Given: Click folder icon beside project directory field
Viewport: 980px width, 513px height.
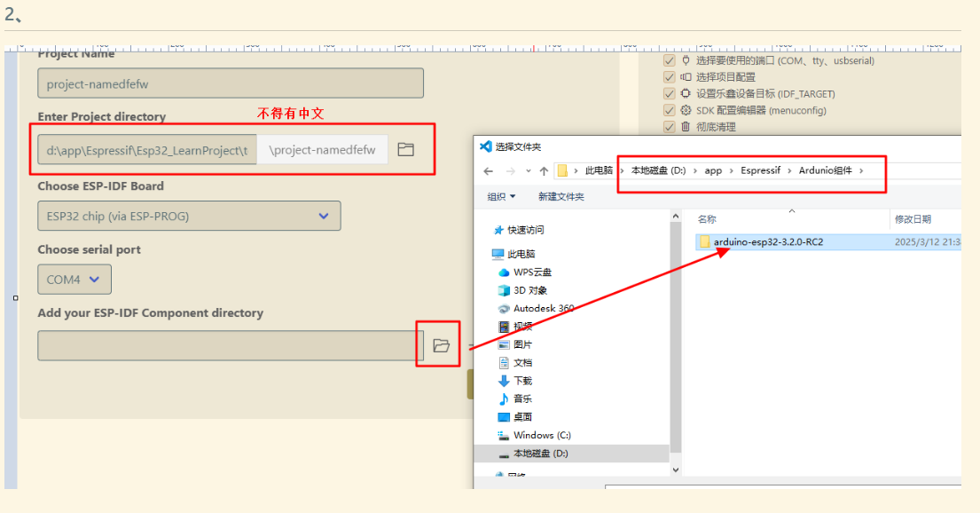Looking at the screenshot, I should coord(406,148).
